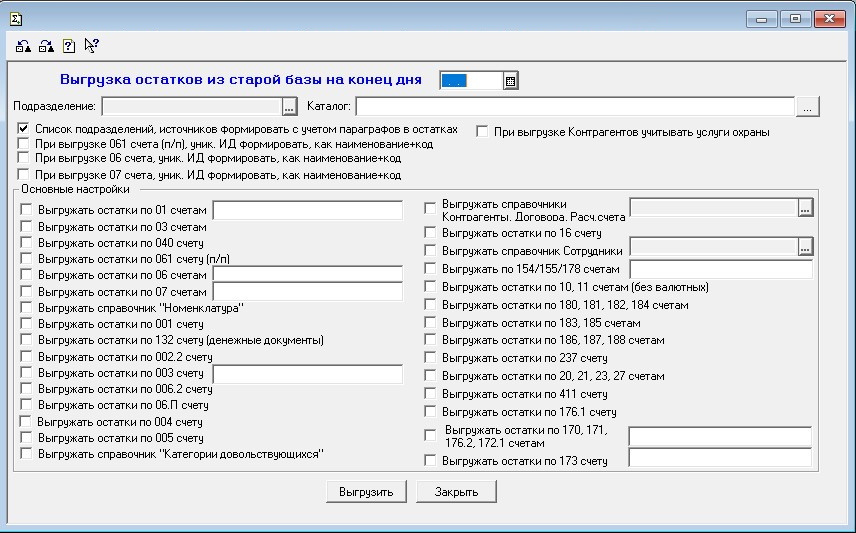Screen dimensions: 856x533
Task: Click the first toolbar icon with left-curved arrow
Action: [x=23, y=45]
